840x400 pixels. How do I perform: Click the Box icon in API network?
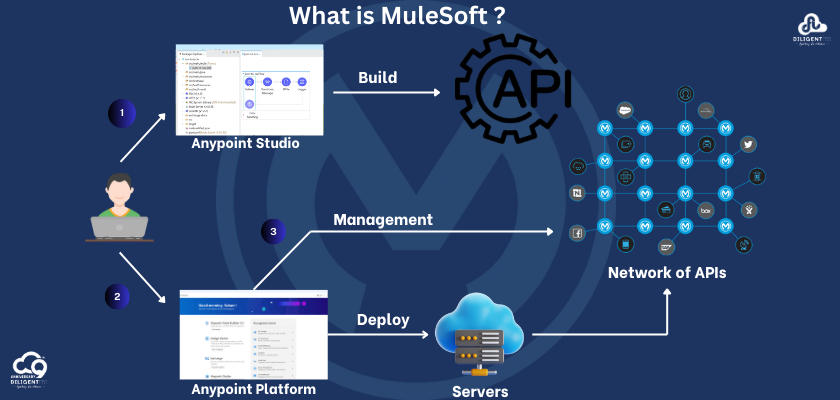(x=706, y=211)
